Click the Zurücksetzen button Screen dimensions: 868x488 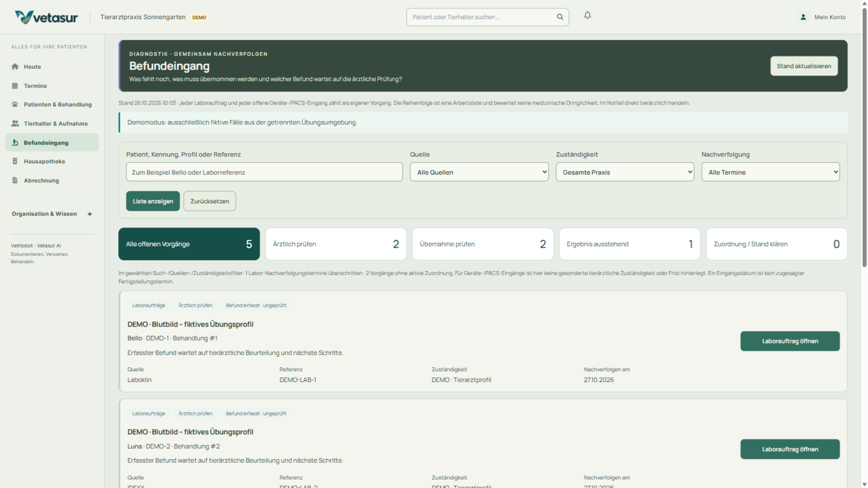[x=209, y=201]
